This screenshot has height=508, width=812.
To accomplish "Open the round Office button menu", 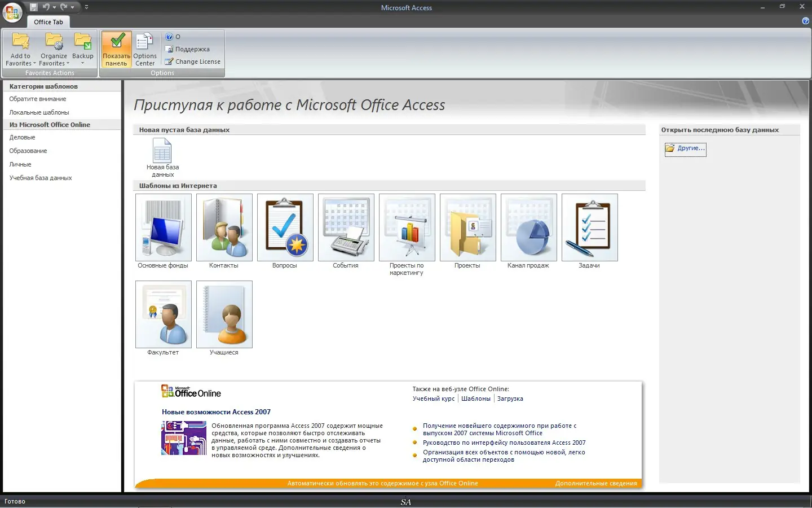I will (x=12, y=12).
